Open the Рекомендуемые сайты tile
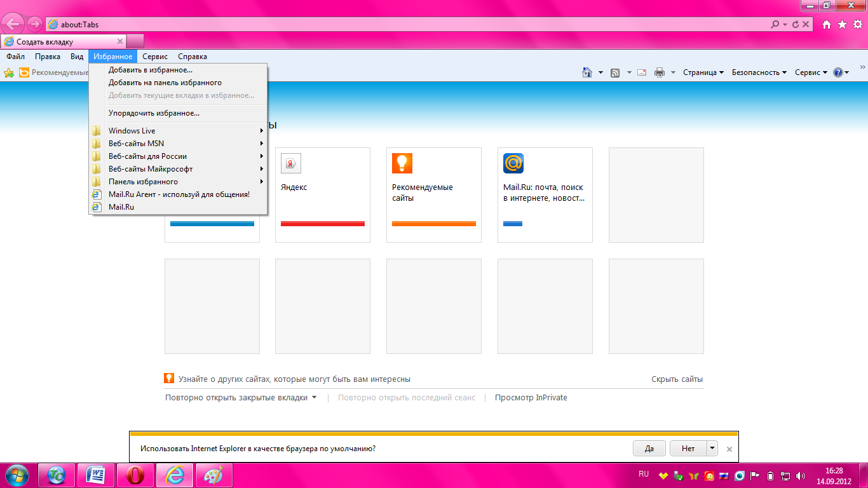The image size is (868, 488). [x=434, y=195]
